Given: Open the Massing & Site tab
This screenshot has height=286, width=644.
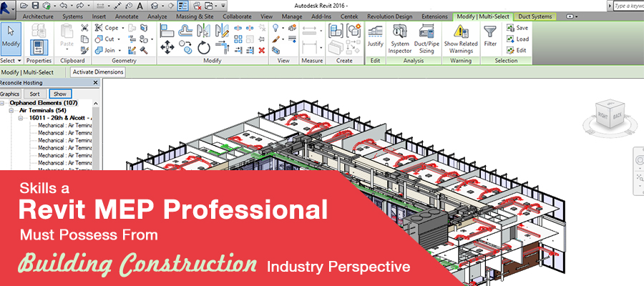Looking at the screenshot, I should (195, 16).
